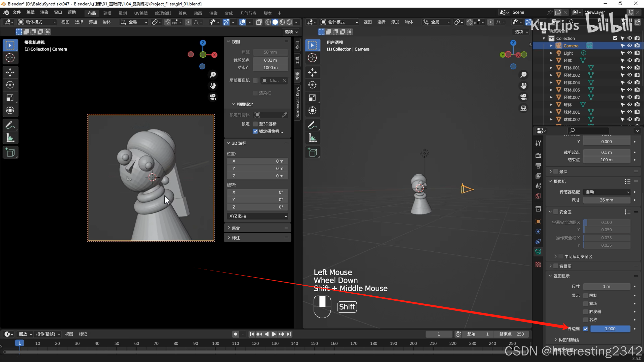Image resolution: width=644 pixels, height=362 pixels.
Task: Open the 传感器适配 dropdown set to 自动
Action: pos(607,192)
